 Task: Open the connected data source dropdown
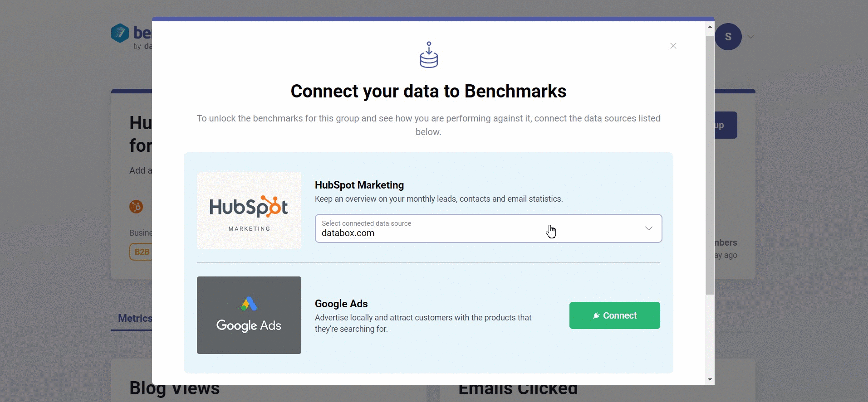pos(488,228)
